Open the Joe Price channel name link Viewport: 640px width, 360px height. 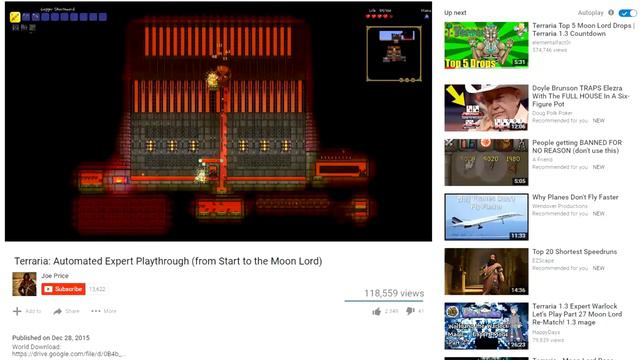coord(55,276)
